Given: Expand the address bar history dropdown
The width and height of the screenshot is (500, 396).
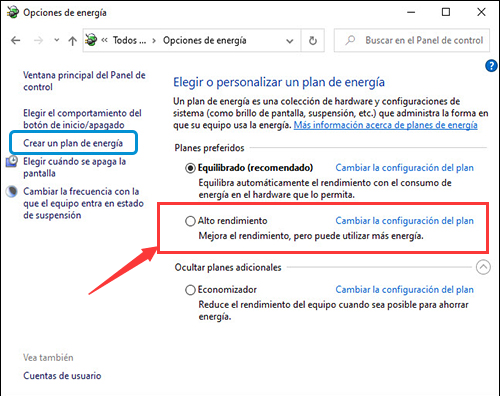Looking at the screenshot, I should [x=290, y=41].
